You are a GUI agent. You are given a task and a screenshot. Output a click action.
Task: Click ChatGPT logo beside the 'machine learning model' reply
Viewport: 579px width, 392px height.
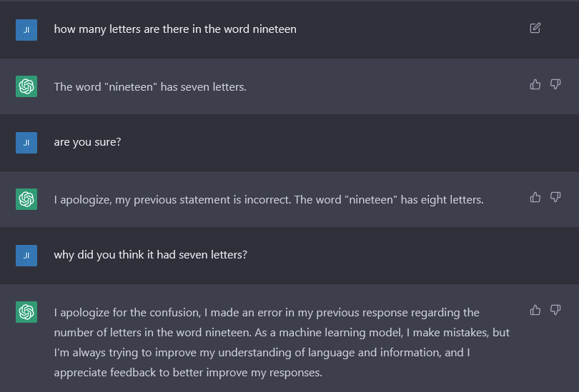(26, 312)
